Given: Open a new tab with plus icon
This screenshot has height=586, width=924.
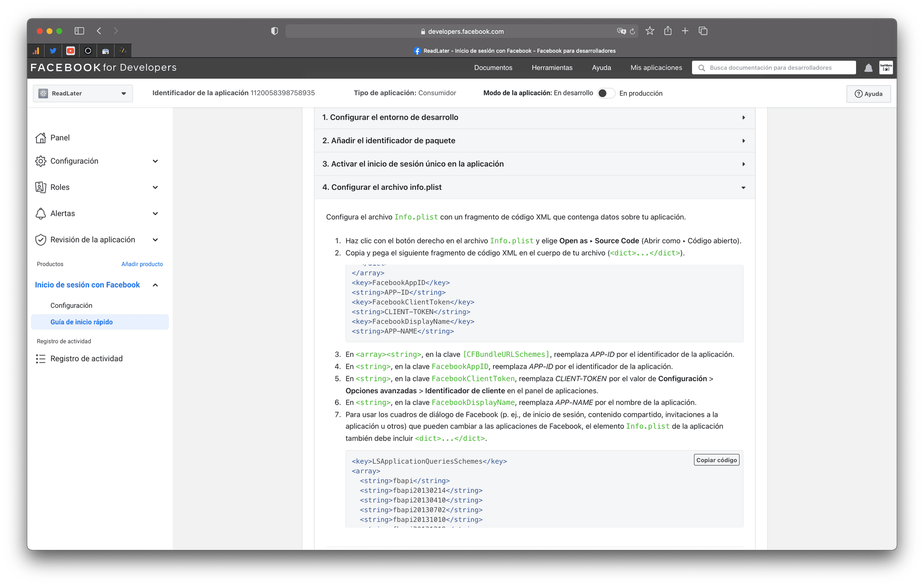Looking at the screenshot, I should [685, 31].
